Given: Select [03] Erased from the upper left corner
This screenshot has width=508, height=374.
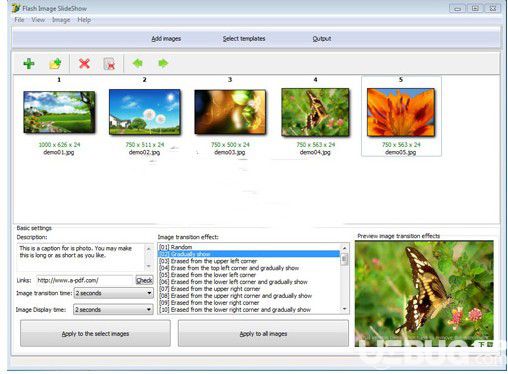Looking at the screenshot, I should 249,261.
